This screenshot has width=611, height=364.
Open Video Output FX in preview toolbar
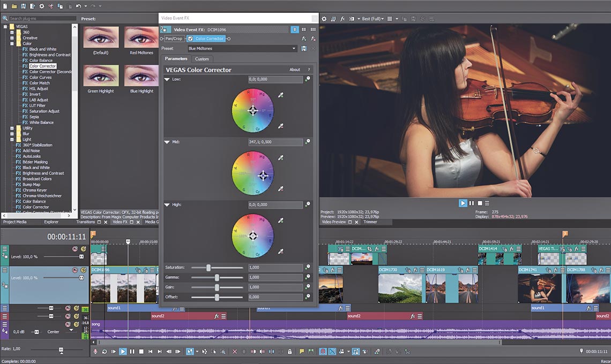(342, 19)
